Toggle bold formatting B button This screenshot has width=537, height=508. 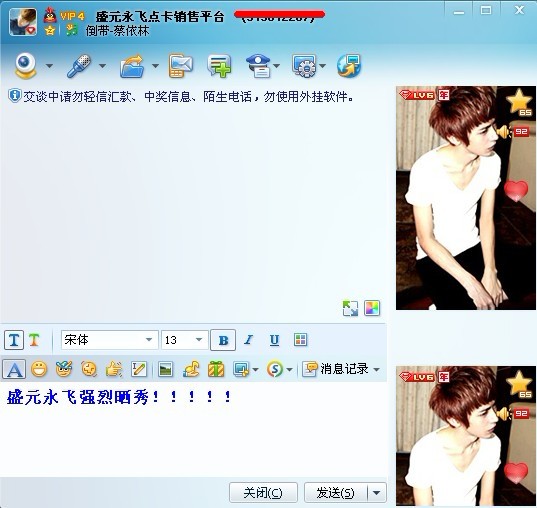pos(223,340)
